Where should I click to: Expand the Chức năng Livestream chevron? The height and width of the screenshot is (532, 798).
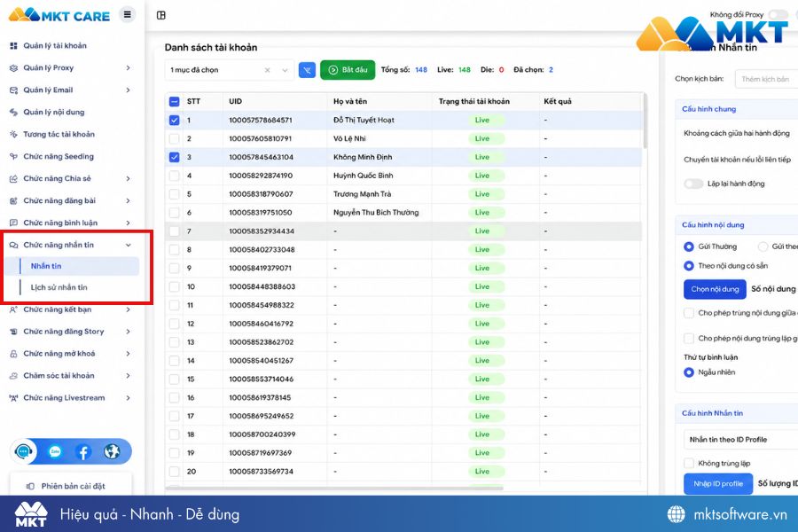click(129, 398)
